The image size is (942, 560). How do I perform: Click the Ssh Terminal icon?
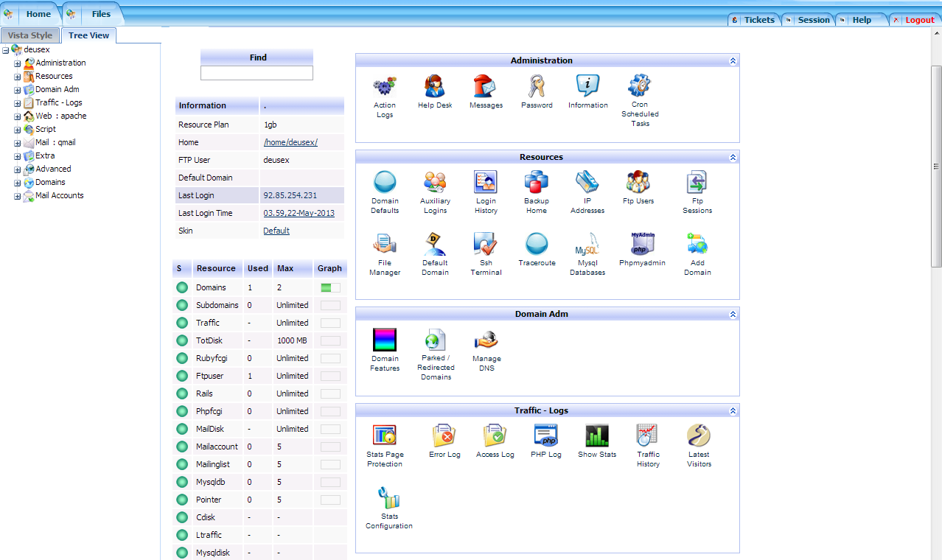point(486,245)
